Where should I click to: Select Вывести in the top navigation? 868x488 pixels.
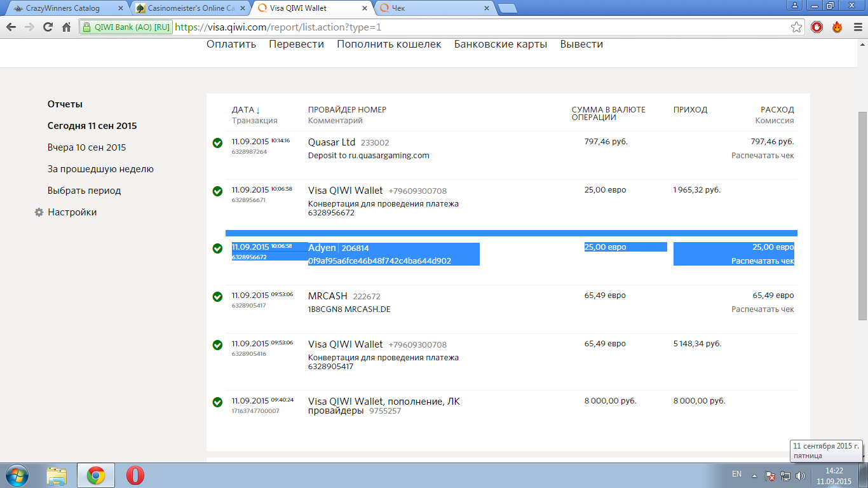click(581, 44)
